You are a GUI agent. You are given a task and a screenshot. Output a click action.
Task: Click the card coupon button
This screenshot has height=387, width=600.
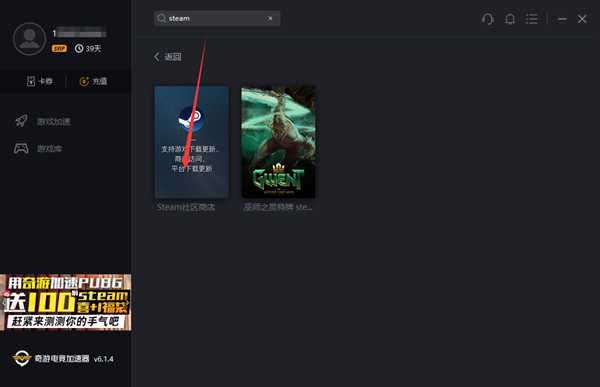pos(39,81)
